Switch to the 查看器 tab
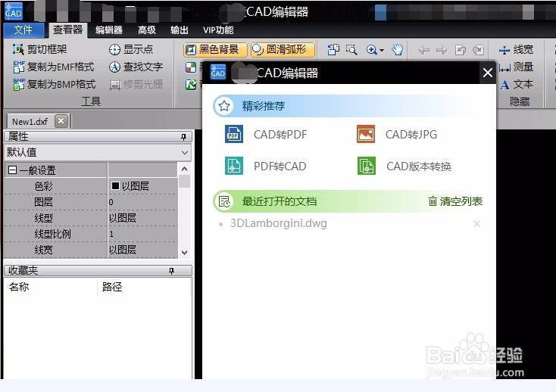556x392 pixels. (x=67, y=30)
